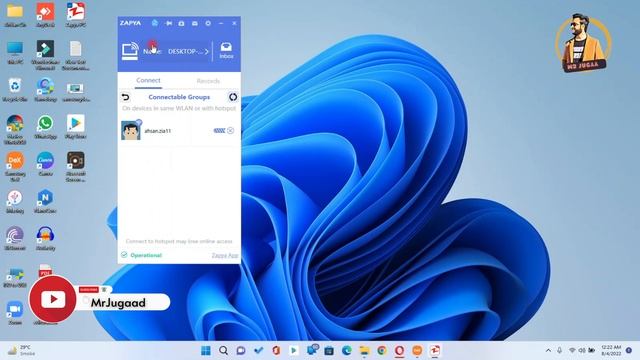
Task: Open the Zapya PC desktop shortcut
Action: 76,15
